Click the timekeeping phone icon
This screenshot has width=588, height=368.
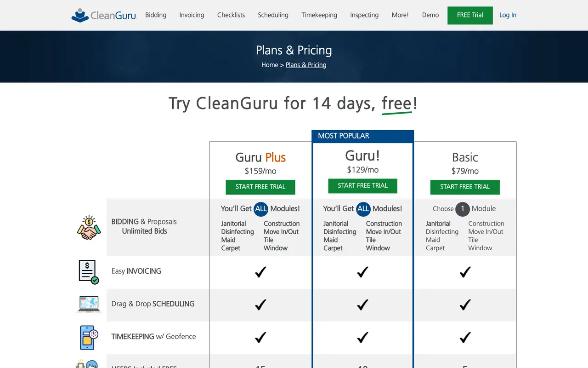[89, 337]
